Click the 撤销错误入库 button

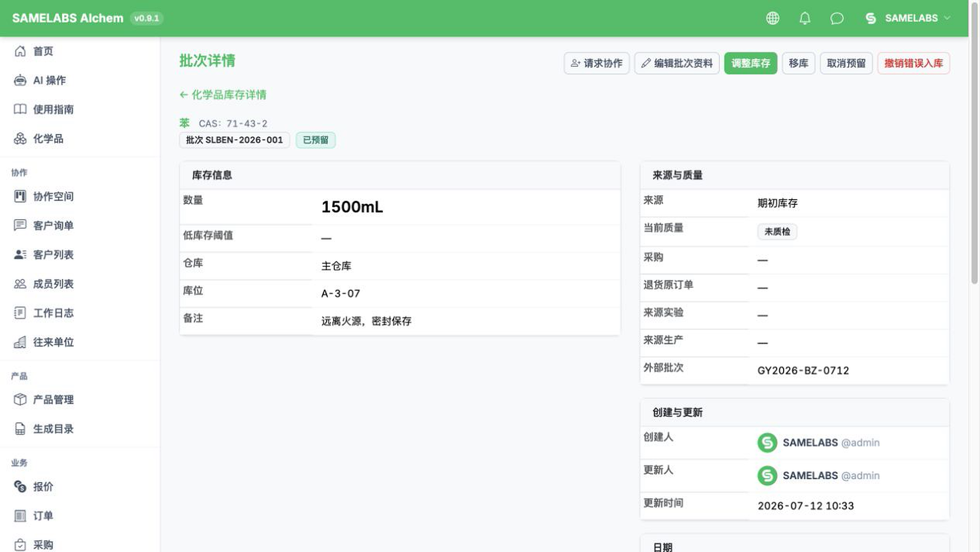913,63
